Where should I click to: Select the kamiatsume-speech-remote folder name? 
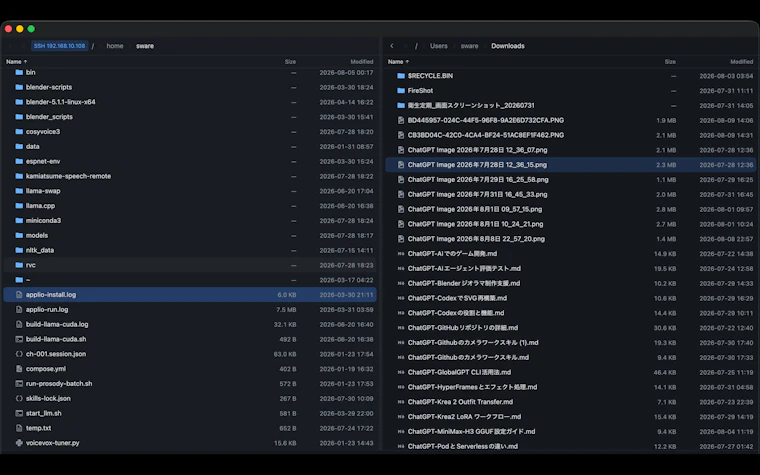(68, 176)
